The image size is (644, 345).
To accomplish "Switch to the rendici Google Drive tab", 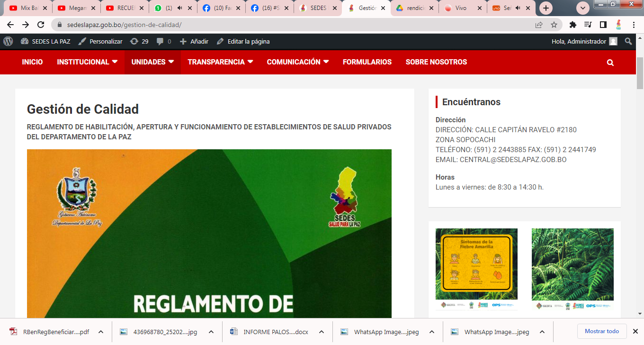I will [414, 8].
